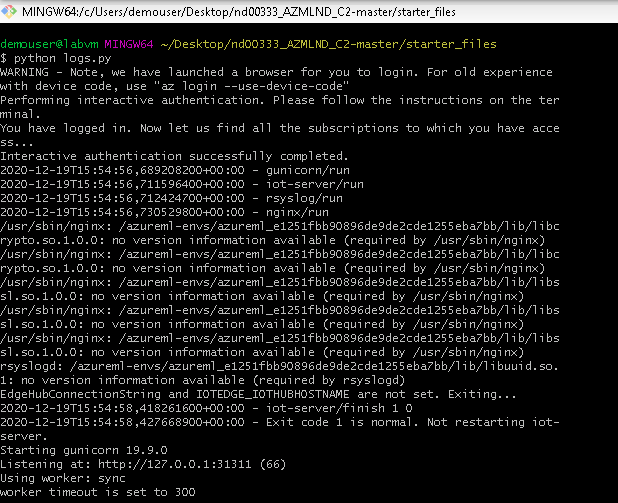Viewport: 618px width, 503px height.
Task: Click the 'nginx/run' log entry
Action: (x=164, y=212)
